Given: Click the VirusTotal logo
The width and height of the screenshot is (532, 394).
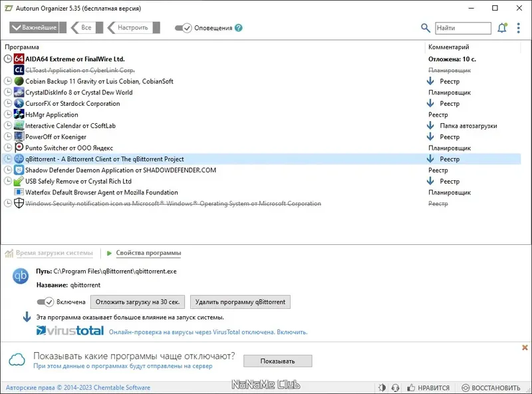Looking at the screenshot, I should 70,331.
